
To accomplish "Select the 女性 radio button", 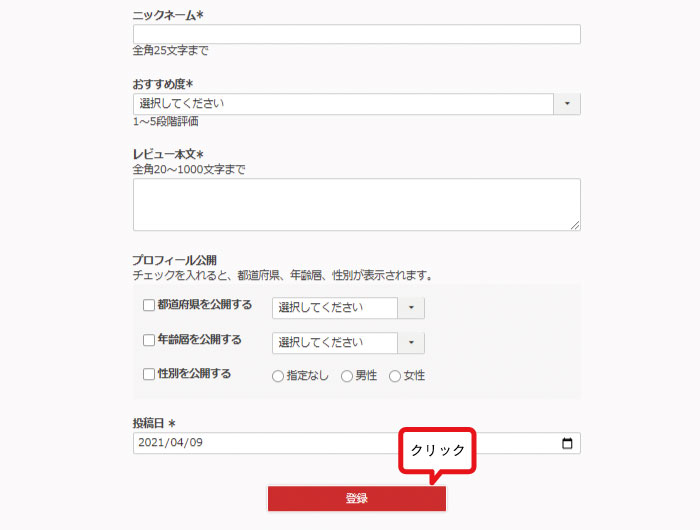I will click(395, 376).
